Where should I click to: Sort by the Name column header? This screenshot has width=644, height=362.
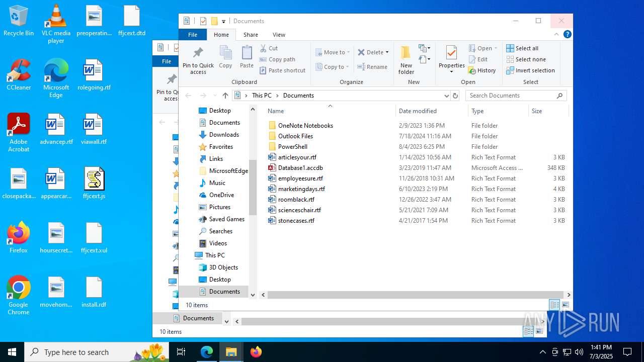tap(331, 111)
